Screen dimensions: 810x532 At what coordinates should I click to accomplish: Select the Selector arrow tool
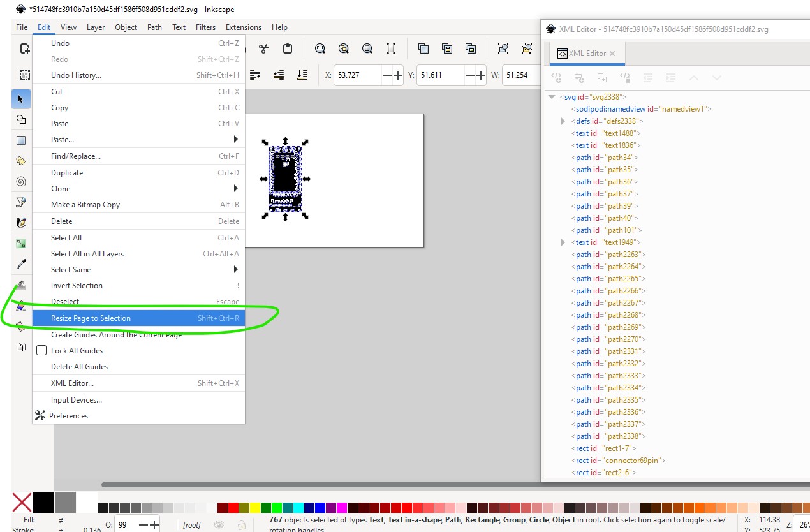21,99
